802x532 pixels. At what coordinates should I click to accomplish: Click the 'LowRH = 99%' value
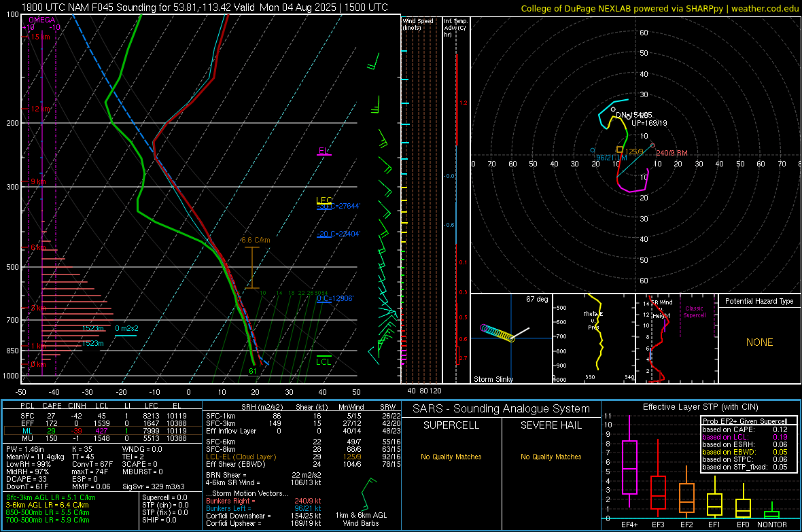click(x=29, y=464)
